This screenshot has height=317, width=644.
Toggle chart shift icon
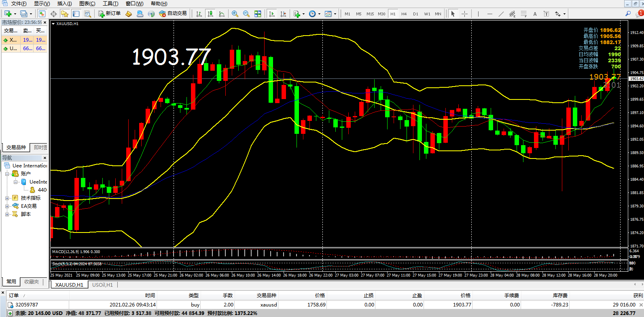point(283,14)
